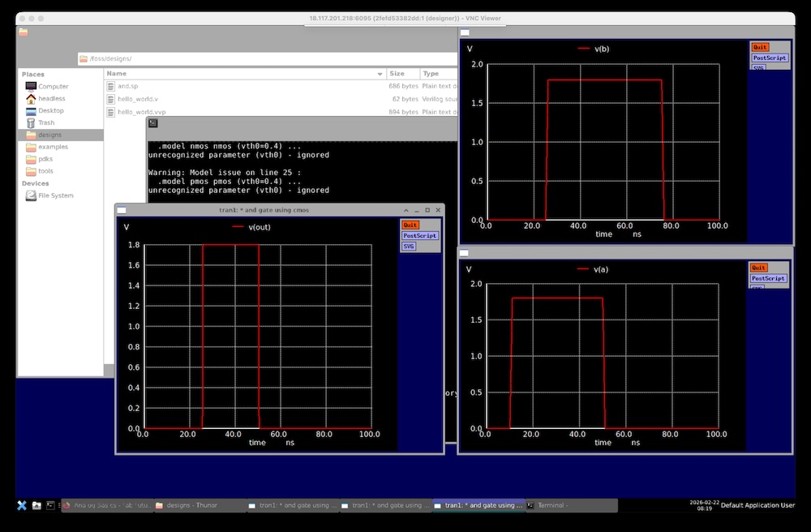Screen dimensions: 811x532
Task: Select the hello_world.v file
Action: pos(138,99)
